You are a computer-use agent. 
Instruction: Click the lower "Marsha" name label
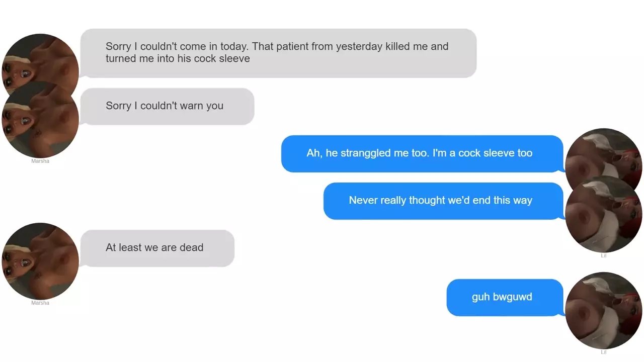tap(40, 303)
